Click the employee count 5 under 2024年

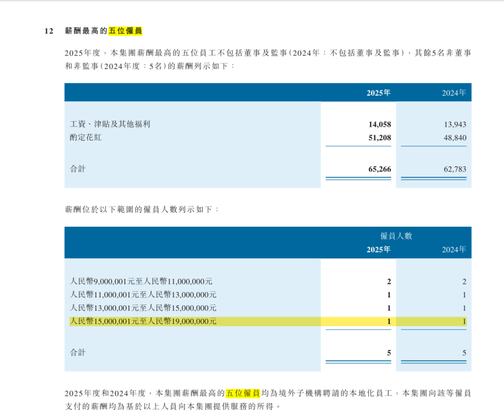tap(463, 353)
